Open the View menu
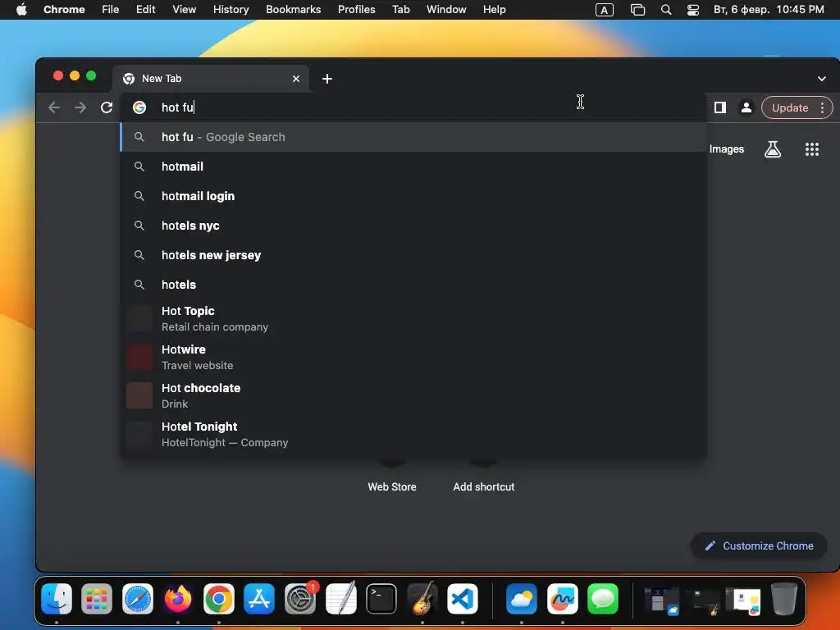The width and height of the screenshot is (840, 630). [185, 10]
